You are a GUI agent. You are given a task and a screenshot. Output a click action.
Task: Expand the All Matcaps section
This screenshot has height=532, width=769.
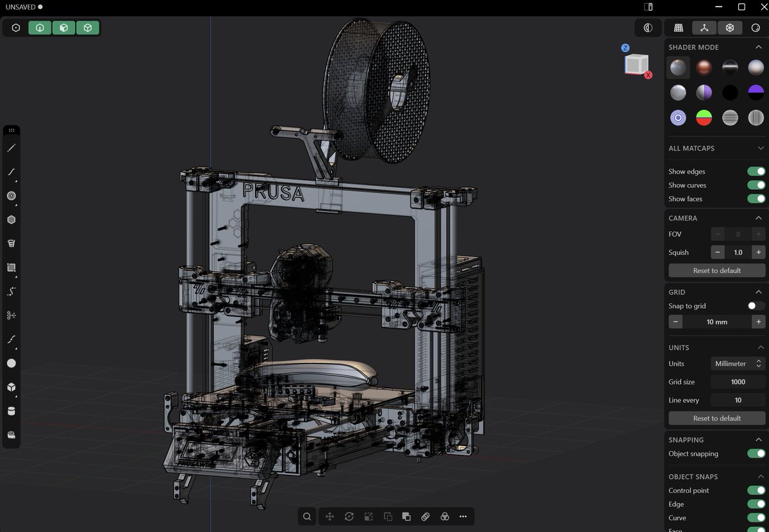[x=760, y=148]
